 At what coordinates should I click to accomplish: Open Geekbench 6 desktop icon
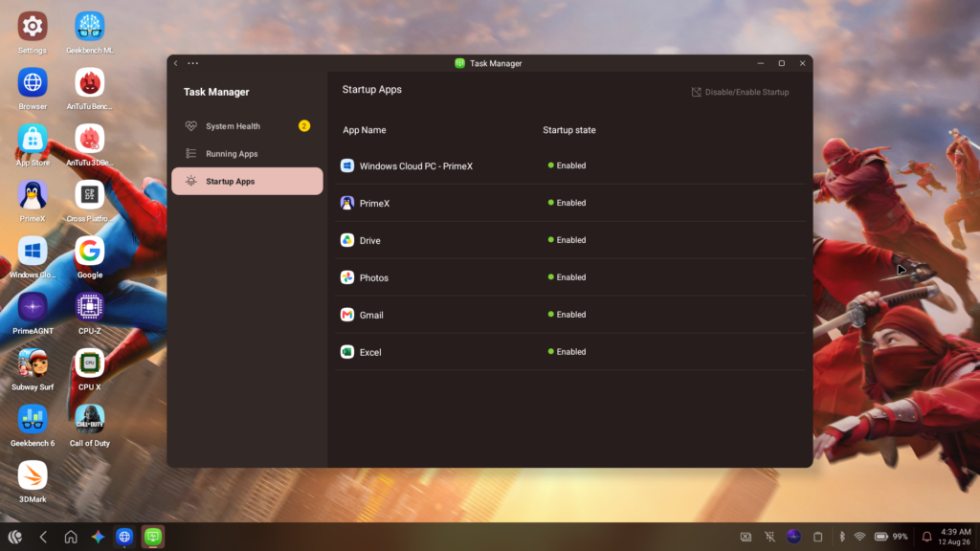tap(33, 419)
